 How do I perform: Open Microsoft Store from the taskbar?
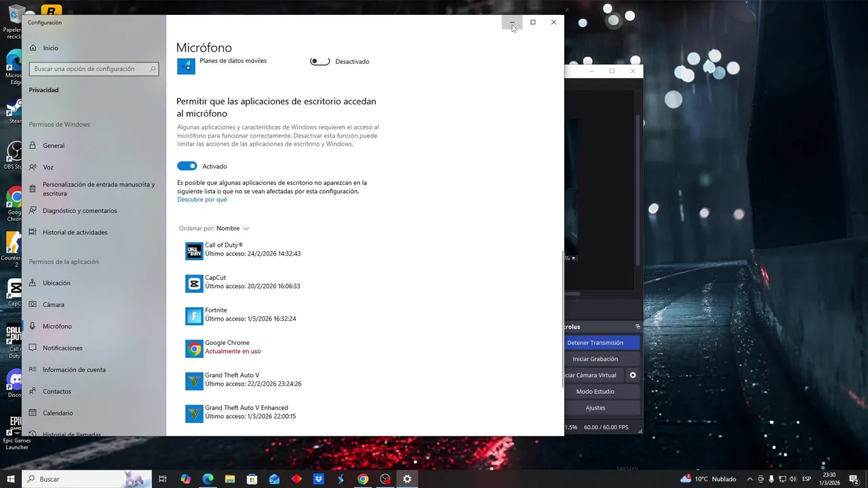click(252, 479)
